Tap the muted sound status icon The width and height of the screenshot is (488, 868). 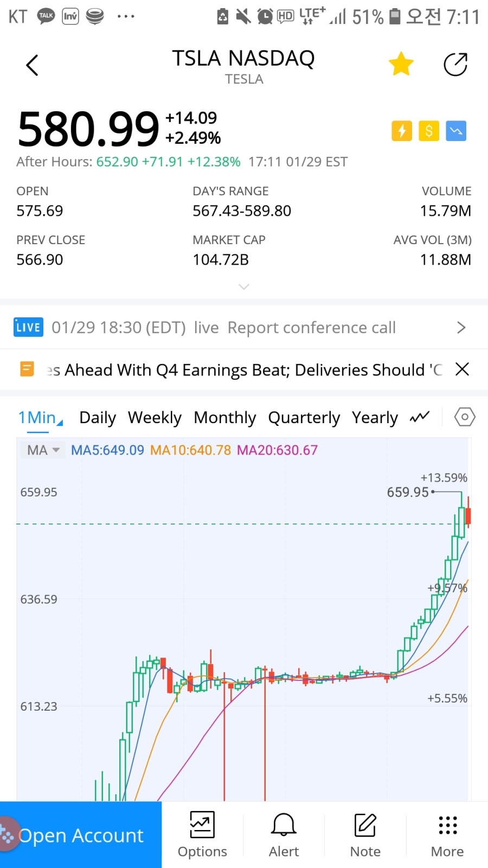243,16
